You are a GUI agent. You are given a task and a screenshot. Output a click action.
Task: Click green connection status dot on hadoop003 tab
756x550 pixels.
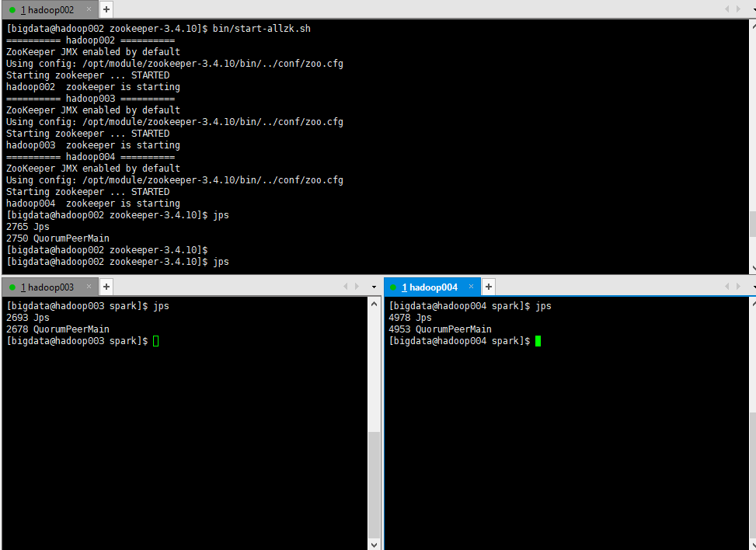pos(12,287)
